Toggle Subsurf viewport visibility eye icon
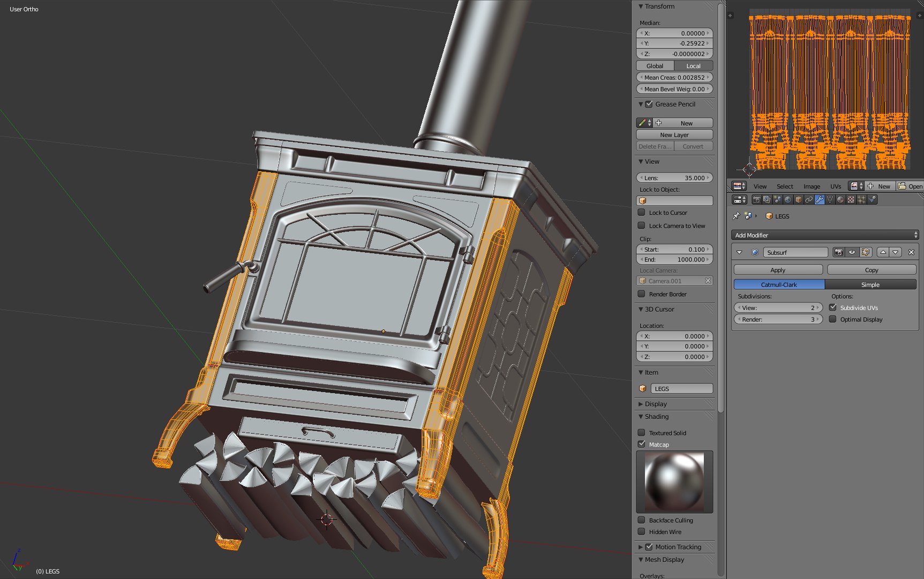This screenshot has height=579, width=924. [x=852, y=252]
